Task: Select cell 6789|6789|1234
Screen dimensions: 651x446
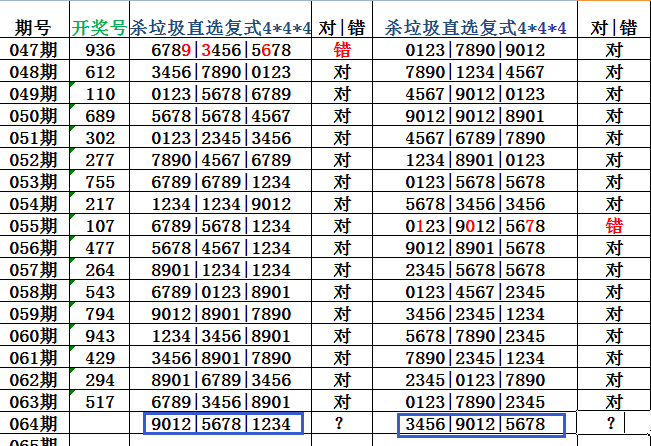Action: point(221,182)
